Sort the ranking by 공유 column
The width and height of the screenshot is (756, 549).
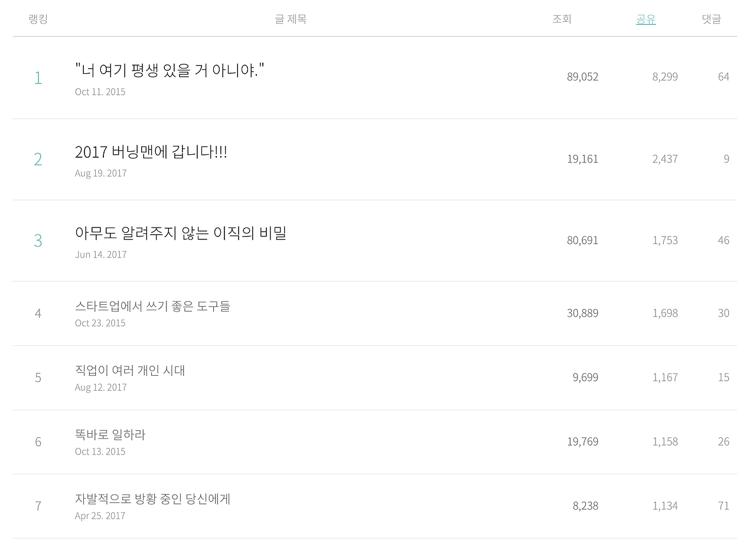pos(646,19)
